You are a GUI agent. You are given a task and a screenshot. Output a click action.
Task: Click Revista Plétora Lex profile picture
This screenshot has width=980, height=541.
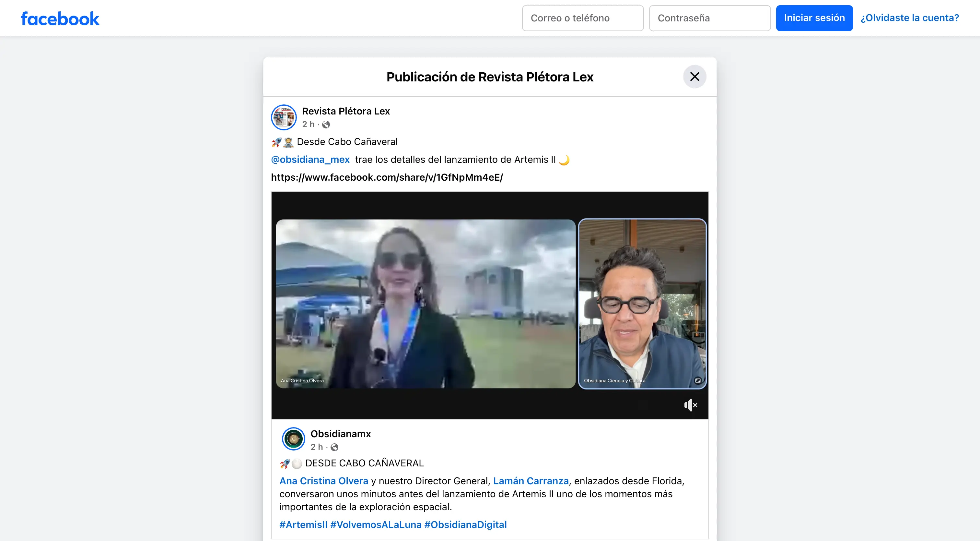click(x=284, y=117)
